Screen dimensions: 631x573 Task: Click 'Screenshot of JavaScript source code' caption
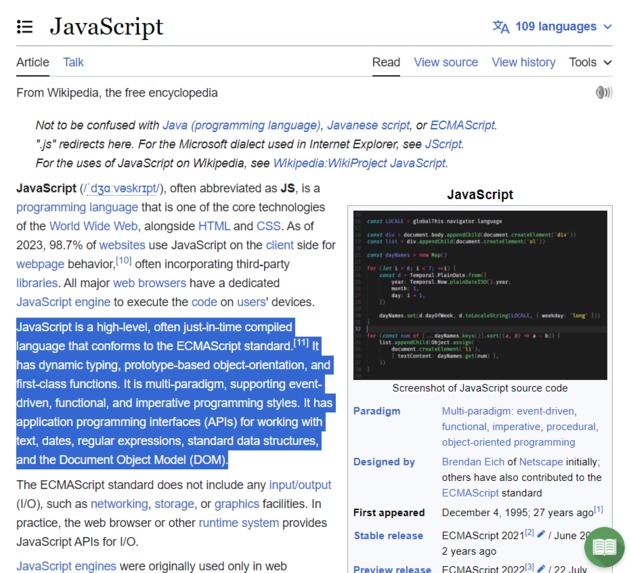(x=480, y=388)
